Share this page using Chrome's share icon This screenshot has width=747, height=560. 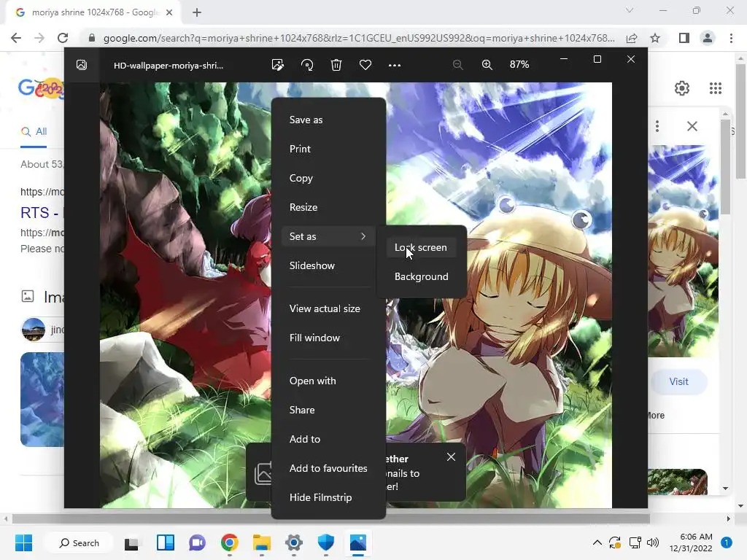632,38
